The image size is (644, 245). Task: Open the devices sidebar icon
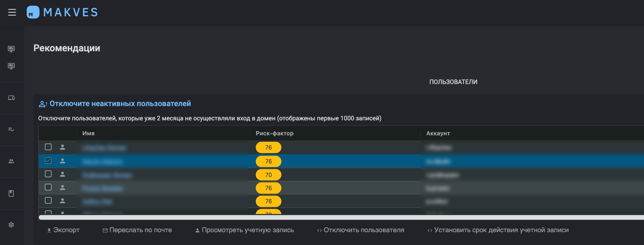click(x=11, y=98)
